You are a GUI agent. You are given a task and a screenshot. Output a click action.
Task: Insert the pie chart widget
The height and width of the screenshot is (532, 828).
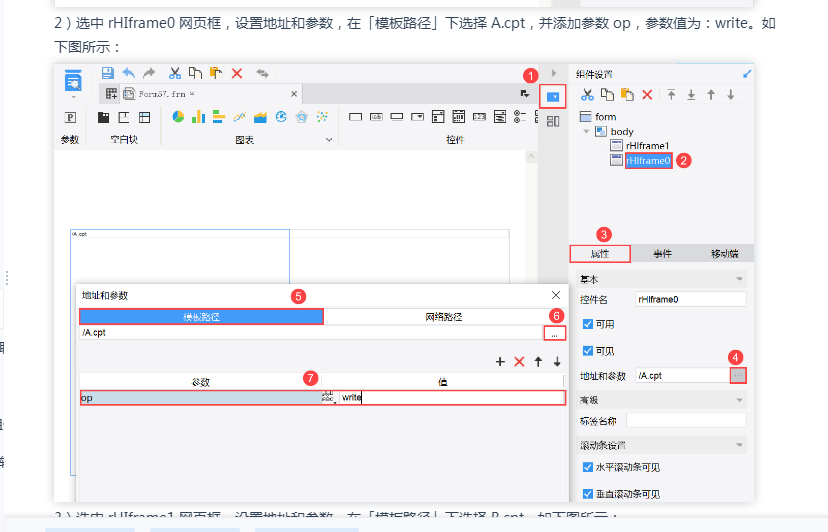178,117
